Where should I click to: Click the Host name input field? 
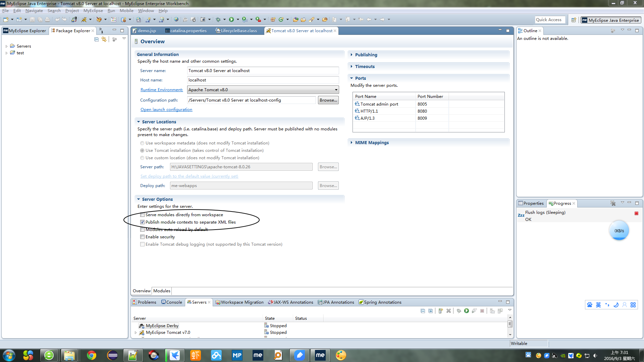tap(263, 80)
